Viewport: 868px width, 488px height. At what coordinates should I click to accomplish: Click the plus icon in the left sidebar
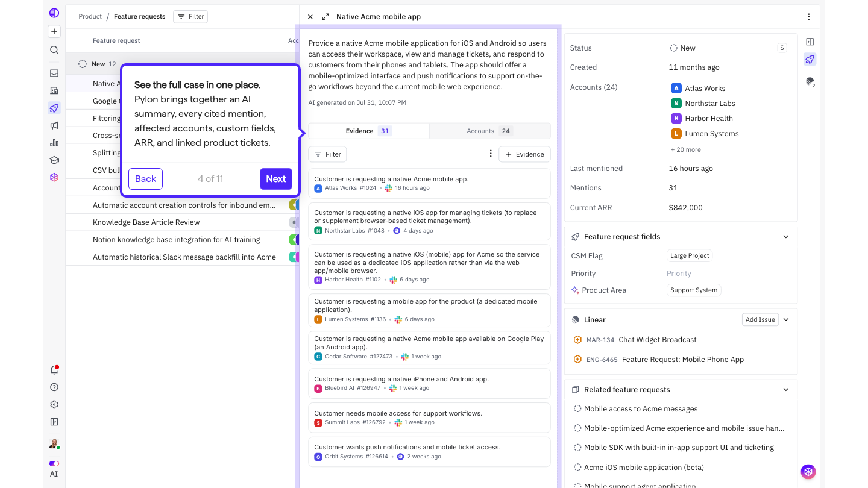point(54,31)
